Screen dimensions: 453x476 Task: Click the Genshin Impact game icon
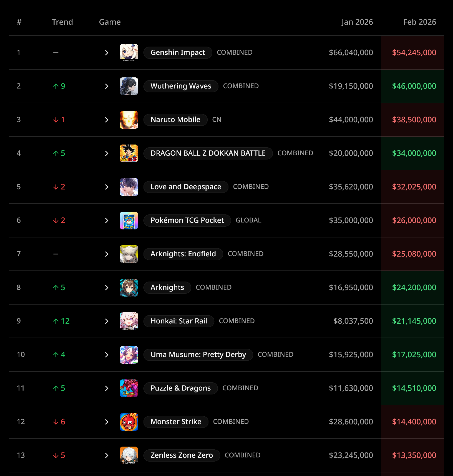129,52
